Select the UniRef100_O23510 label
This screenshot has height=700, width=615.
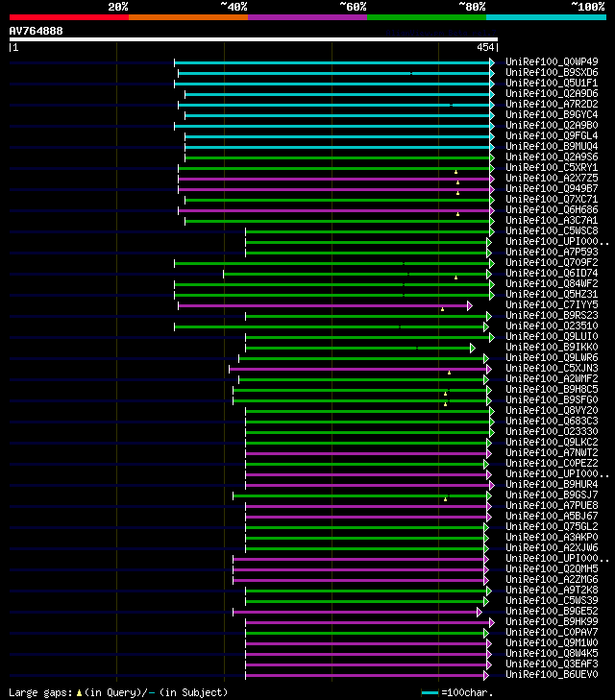click(552, 326)
